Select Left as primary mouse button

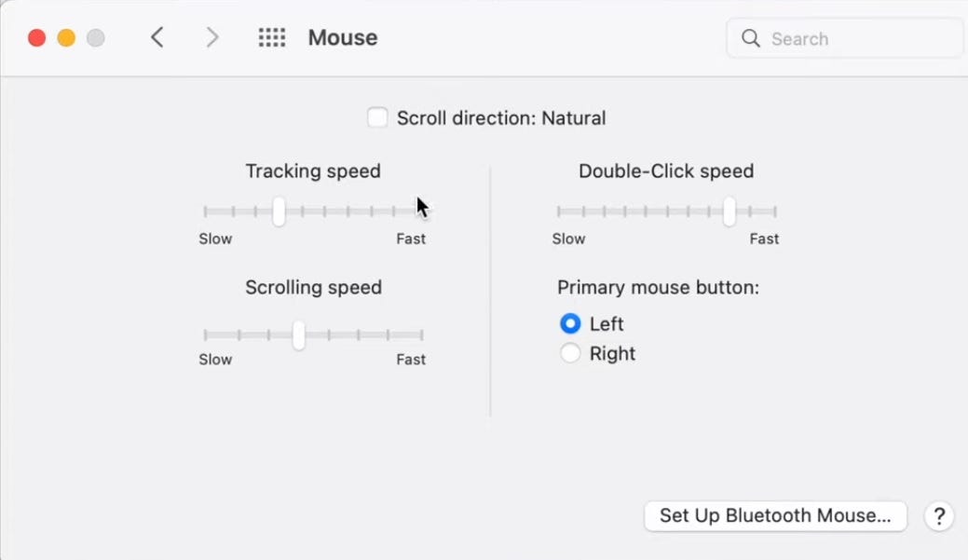pos(570,323)
